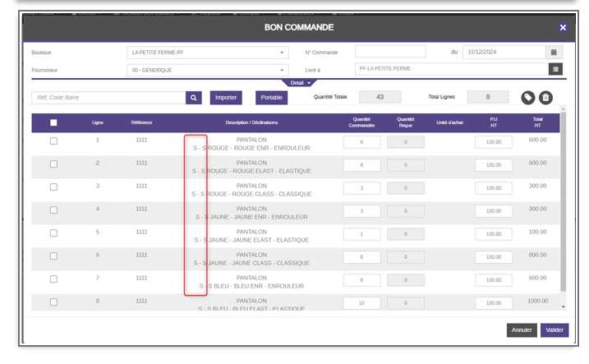Click the Livré à field PF-LA PETITE FERME
Image resolution: width=589 pixels, height=364 pixels.
[x=452, y=69]
